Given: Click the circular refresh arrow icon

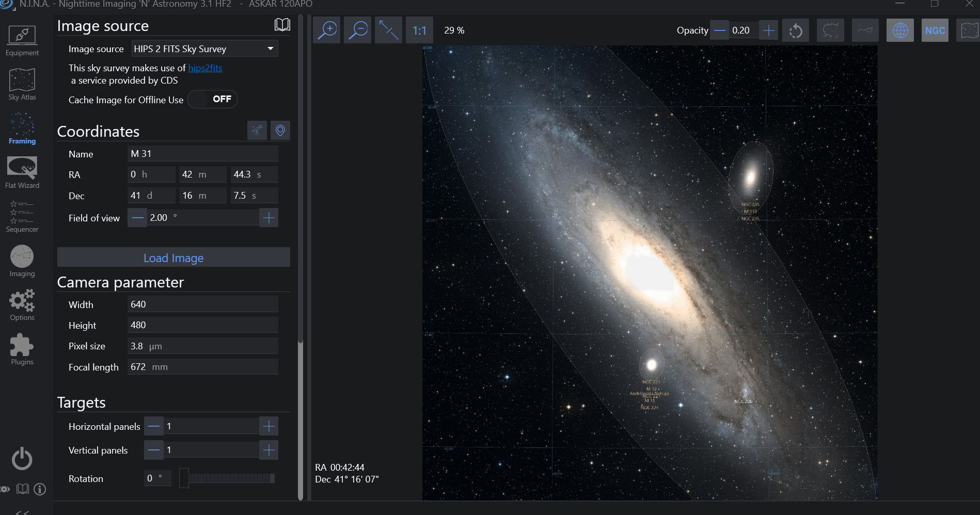Looking at the screenshot, I should point(796,30).
